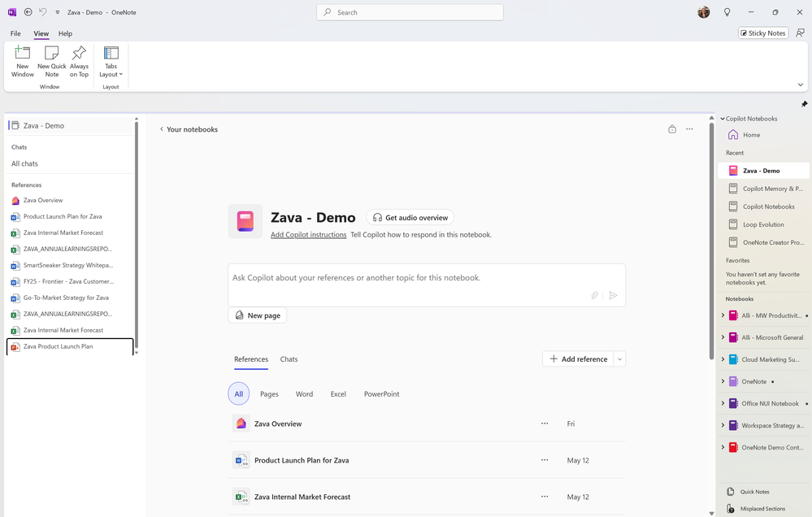Screen dimensions: 812x517
Task: Click Add reference button
Action: click(579, 359)
